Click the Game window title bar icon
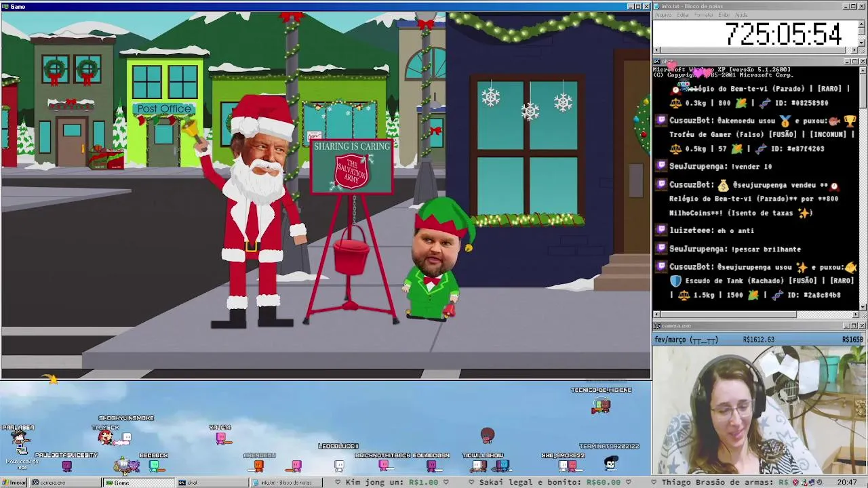The image size is (868, 488). [x=5, y=6]
